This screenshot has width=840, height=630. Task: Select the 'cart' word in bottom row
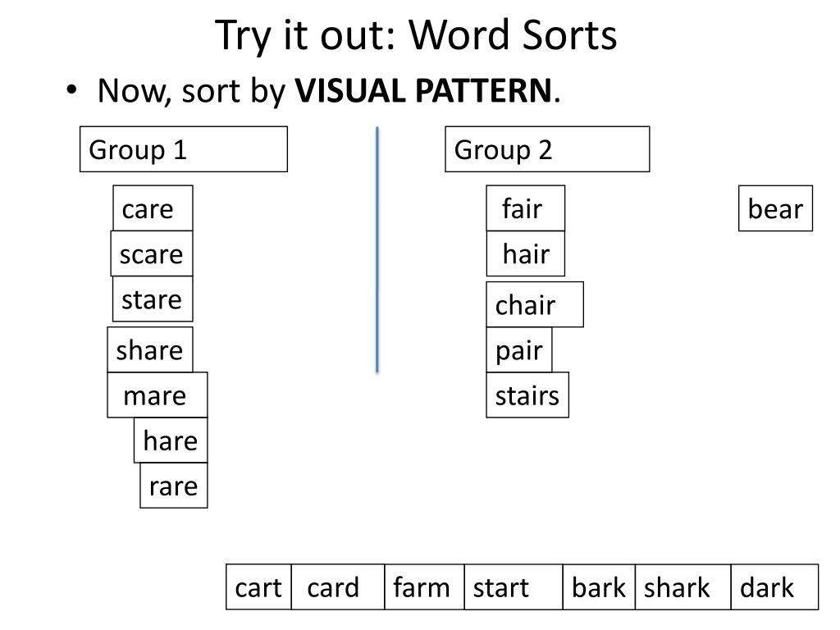click(258, 587)
